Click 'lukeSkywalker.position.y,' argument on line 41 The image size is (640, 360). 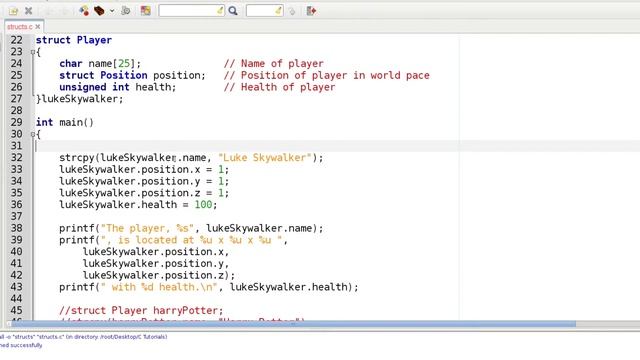coord(156,264)
